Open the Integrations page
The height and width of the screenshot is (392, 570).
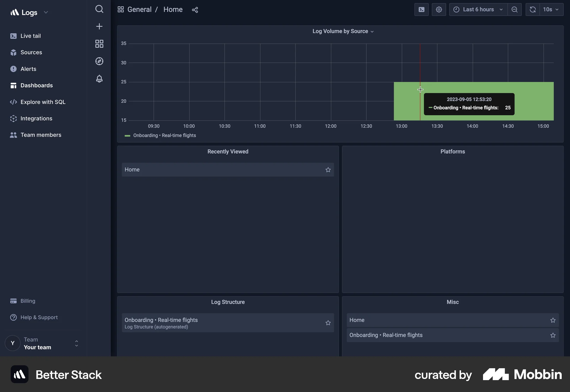36,118
